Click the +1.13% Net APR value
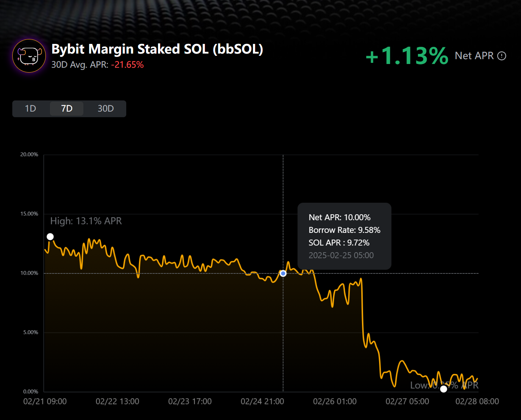The width and height of the screenshot is (521, 420). [407, 56]
